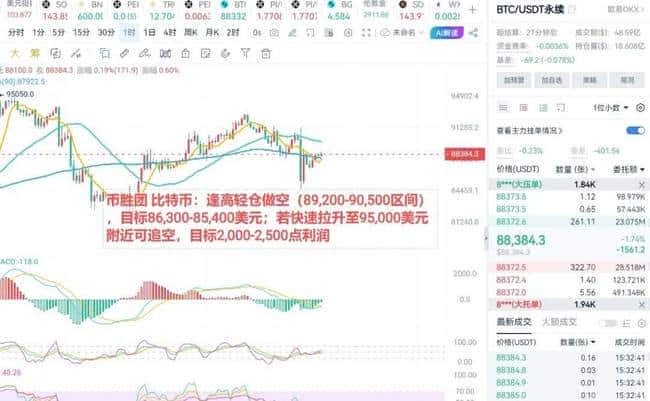Collapse the right panel with the divider handle
The image size is (650, 401).
pyautogui.click(x=486, y=238)
